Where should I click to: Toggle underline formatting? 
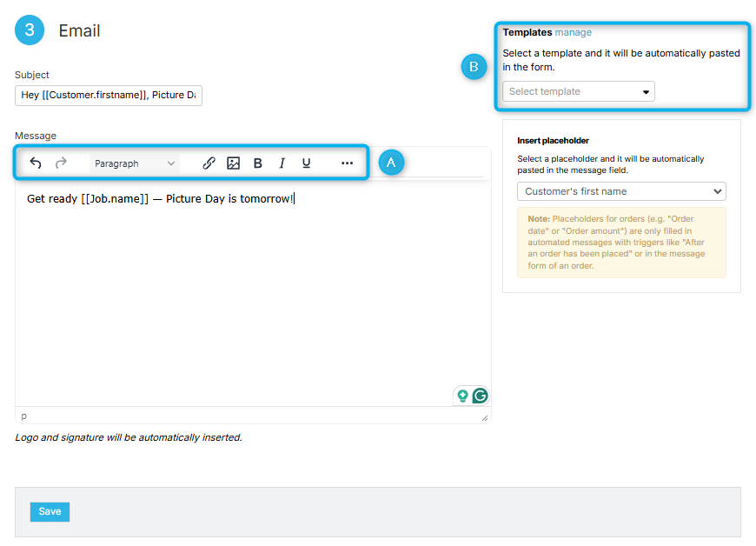(306, 163)
